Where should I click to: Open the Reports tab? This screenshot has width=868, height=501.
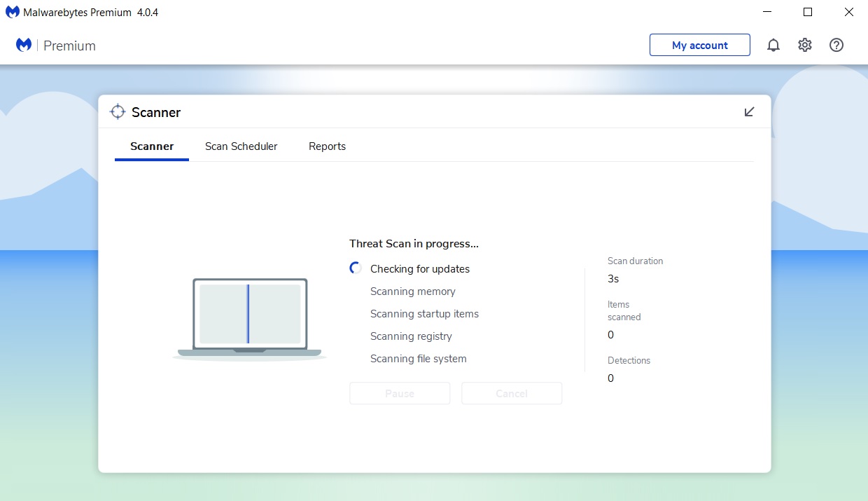tap(328, 146)
